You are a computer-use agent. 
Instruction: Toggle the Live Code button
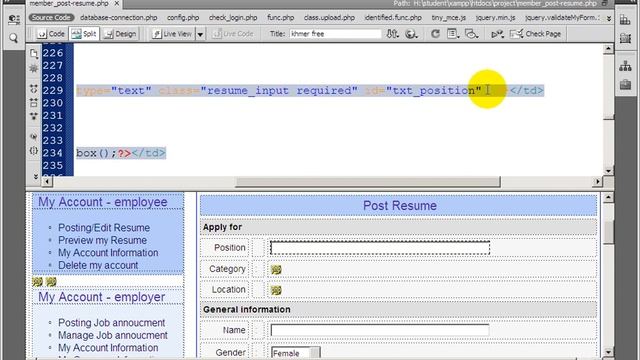(233, 34)
